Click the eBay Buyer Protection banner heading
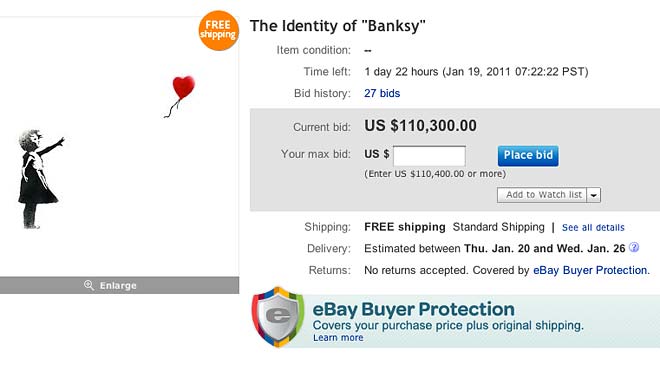The image size is (660, 365). tap(413, 309)
